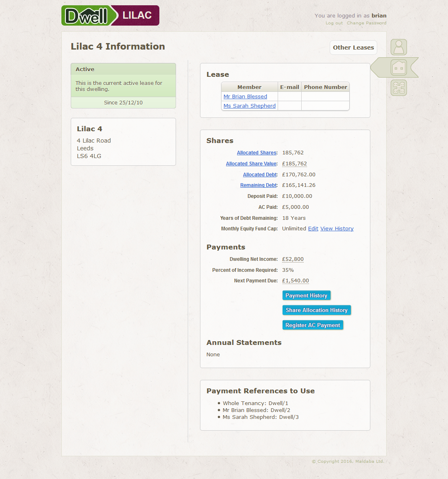Open Payment History
The width and height of the screenshot is (448, 479).
click(x=306, y=295)
